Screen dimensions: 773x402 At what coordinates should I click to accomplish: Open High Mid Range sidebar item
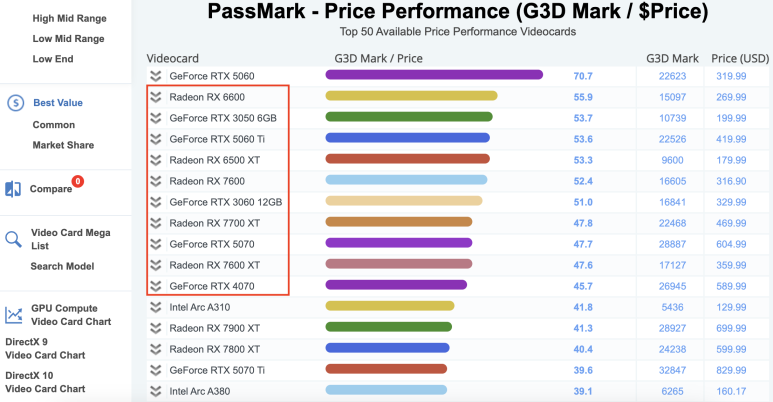coord(70,18)
